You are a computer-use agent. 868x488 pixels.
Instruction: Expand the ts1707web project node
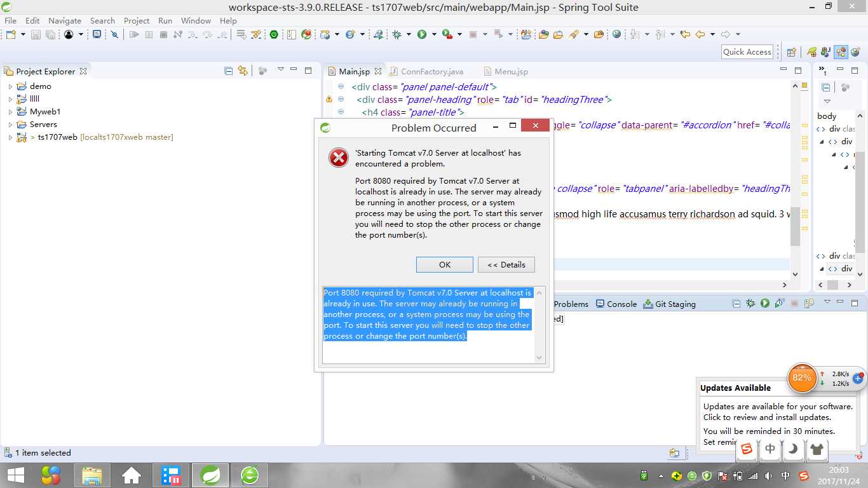[x=10, y=137]
